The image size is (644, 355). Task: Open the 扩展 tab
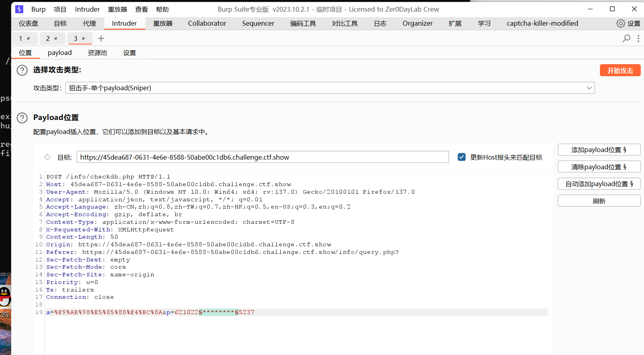455,23
